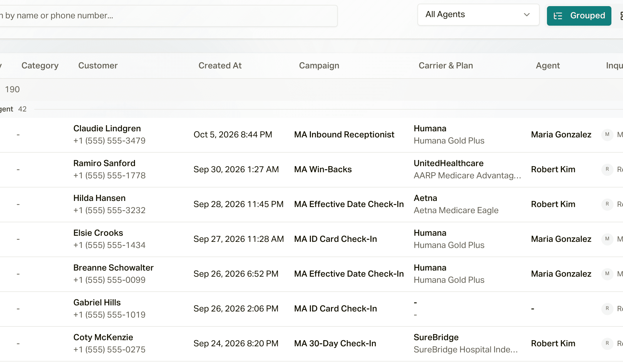Click phone number +1 (555) 555-3479

click(109, 141)
